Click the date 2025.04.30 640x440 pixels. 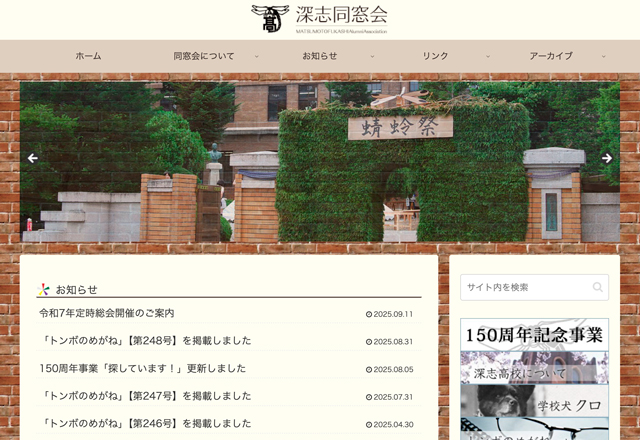pyautogui.click(x=393, y=425)
